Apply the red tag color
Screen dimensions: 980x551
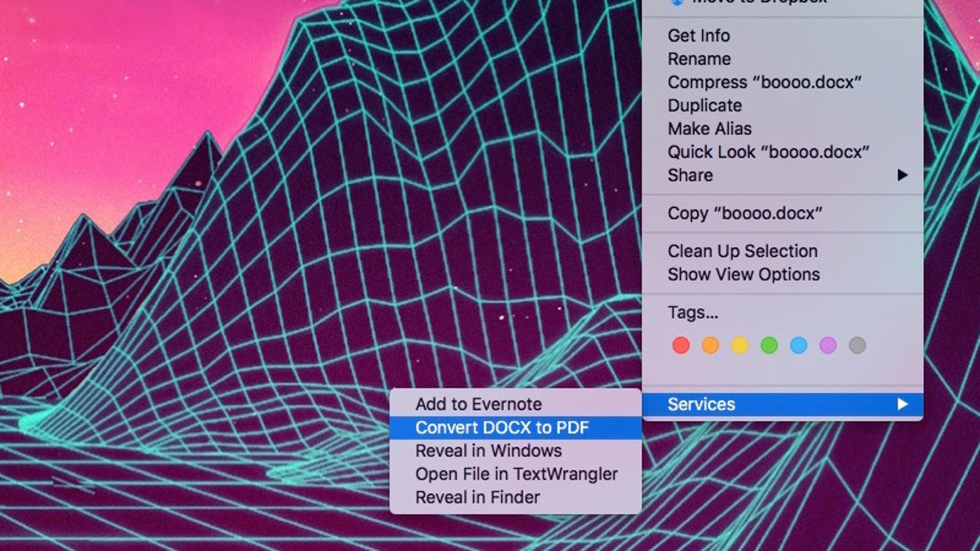(x=681, y=345)
